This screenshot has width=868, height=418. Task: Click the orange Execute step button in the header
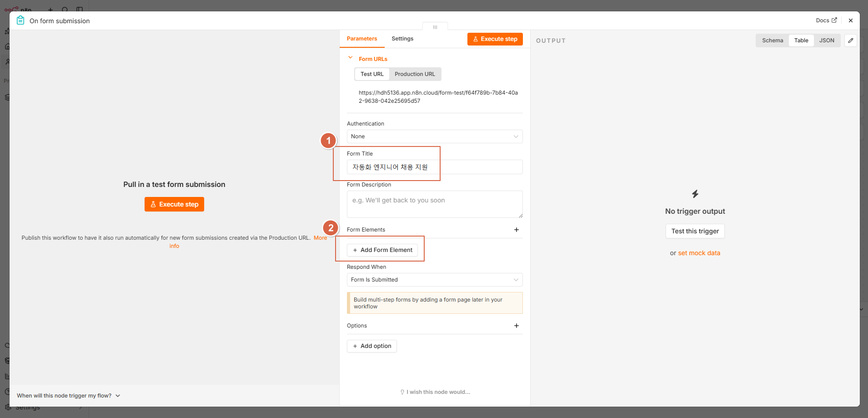point(495,39)
